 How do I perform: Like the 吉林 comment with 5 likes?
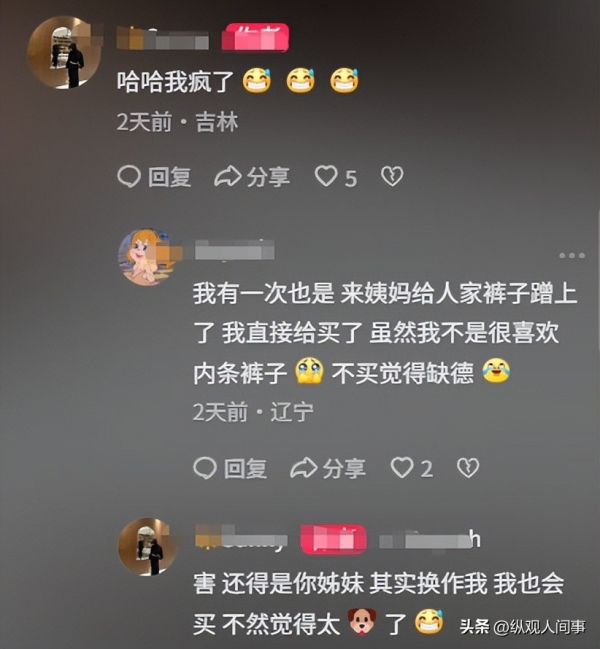click(326, 176)
